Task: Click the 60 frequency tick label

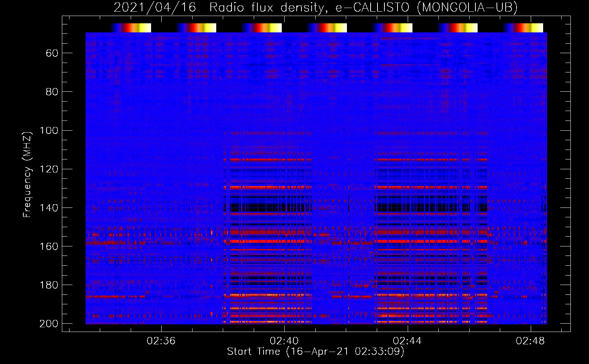Action: coord(52,54)
